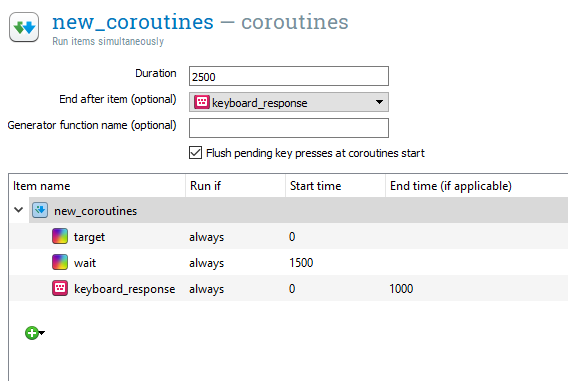The height and width of the screenshot is (381, 568).
Task: Select the keyboard_response end time 1000 cell
Action: point(401,288)
